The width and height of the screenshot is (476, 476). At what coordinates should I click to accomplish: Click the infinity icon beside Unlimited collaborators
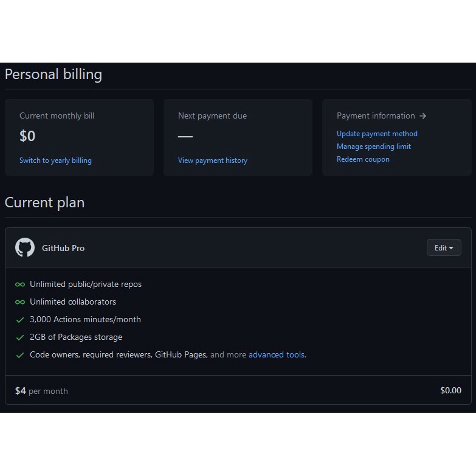tap(20, 302)
